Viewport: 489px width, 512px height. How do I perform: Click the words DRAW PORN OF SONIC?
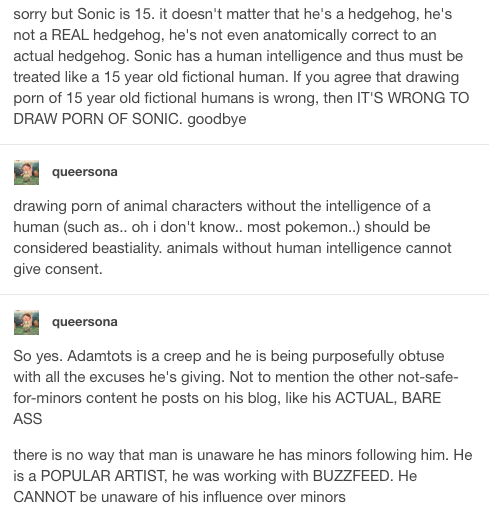98,119
